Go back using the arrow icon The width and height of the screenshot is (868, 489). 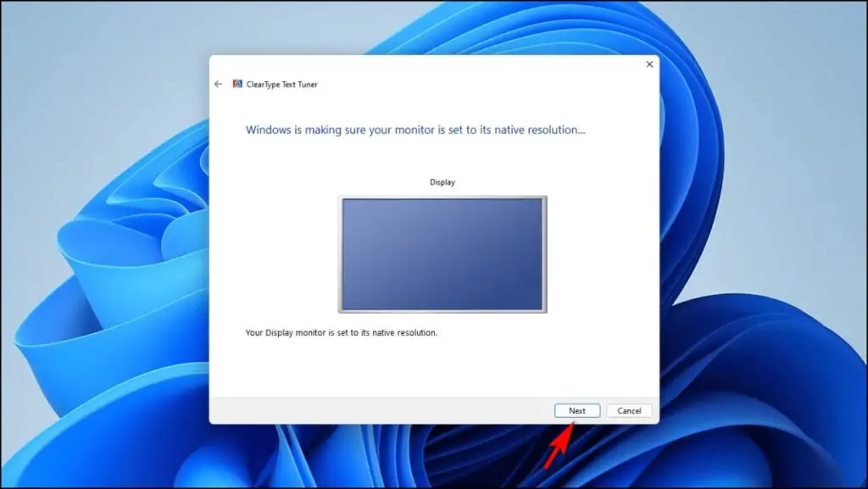click(x=218, y=84)
